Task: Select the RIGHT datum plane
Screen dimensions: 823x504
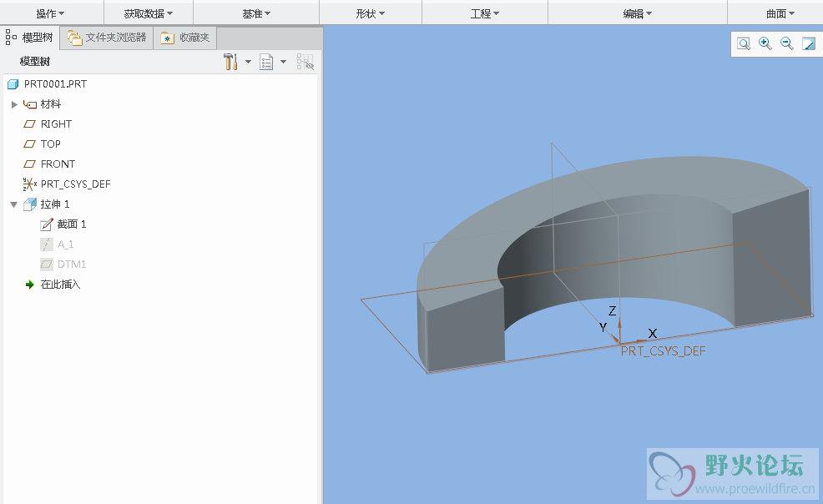Action: [56, 124]
